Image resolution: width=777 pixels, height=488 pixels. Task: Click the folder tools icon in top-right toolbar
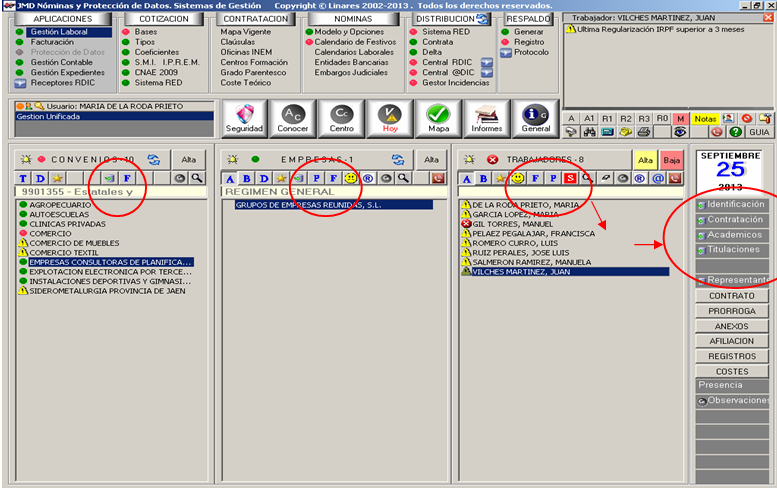pos(765,119)
